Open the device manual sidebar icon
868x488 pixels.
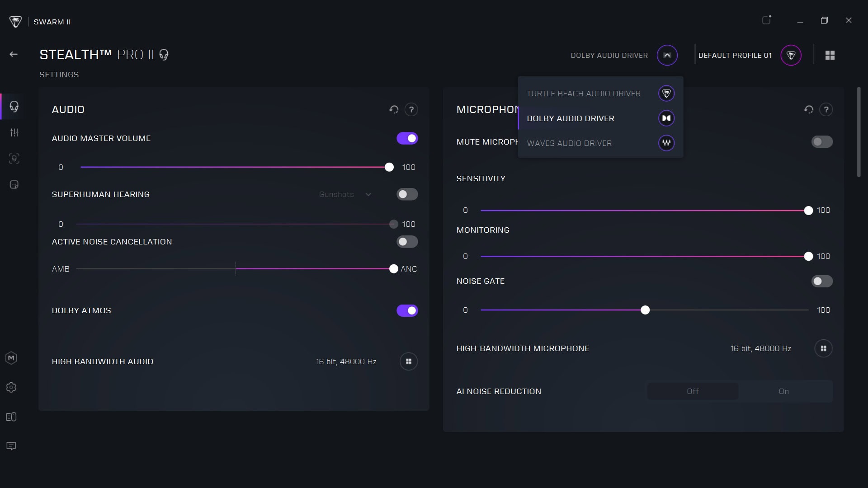point(11,417)
